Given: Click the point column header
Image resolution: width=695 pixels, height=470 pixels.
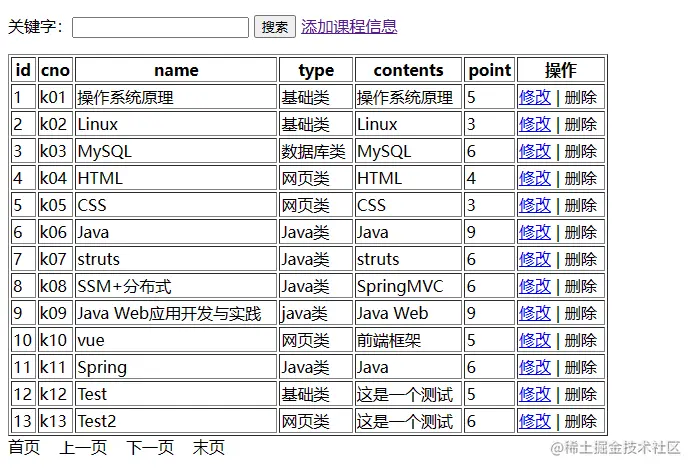Looking at the screenshot, I should pos(490,70).
